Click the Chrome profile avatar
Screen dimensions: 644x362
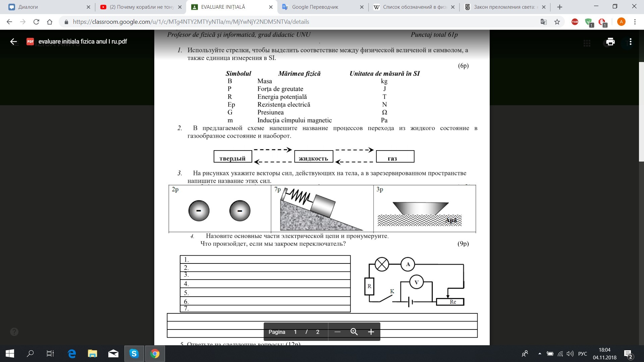pos(621,22)
